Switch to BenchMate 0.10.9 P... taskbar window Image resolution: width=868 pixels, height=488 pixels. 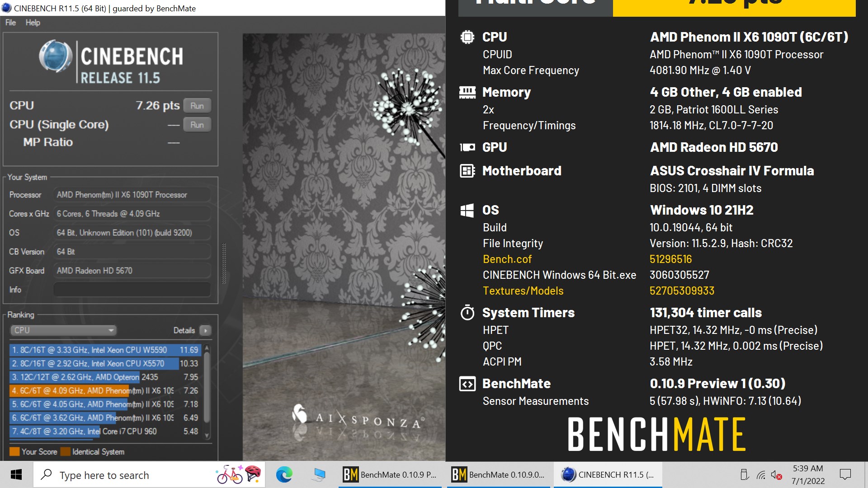point(390,475)
